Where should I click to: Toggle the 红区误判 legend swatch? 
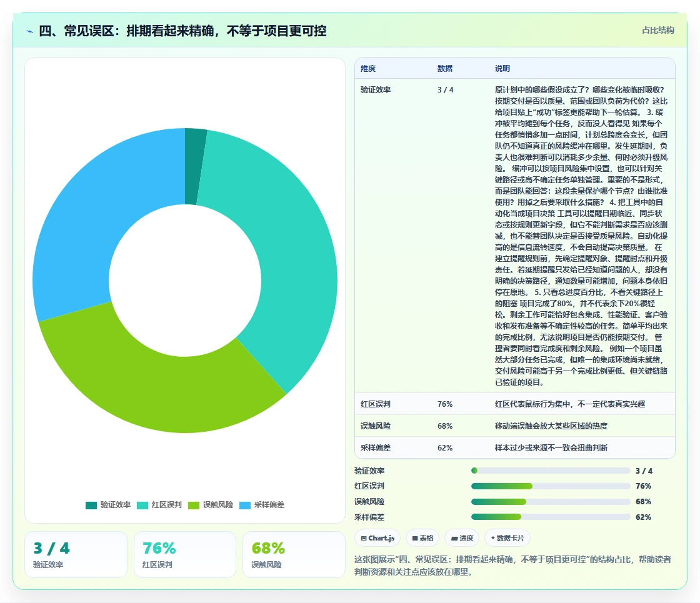pos(142,506)
